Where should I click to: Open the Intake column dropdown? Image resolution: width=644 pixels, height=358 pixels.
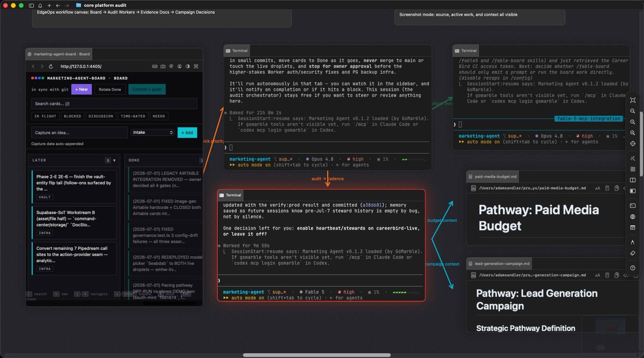[152, 132]
